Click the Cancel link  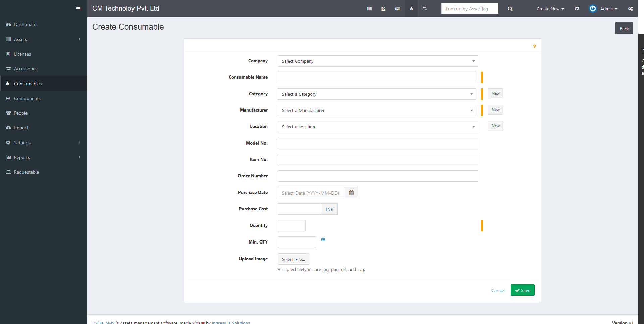(498, 290)
